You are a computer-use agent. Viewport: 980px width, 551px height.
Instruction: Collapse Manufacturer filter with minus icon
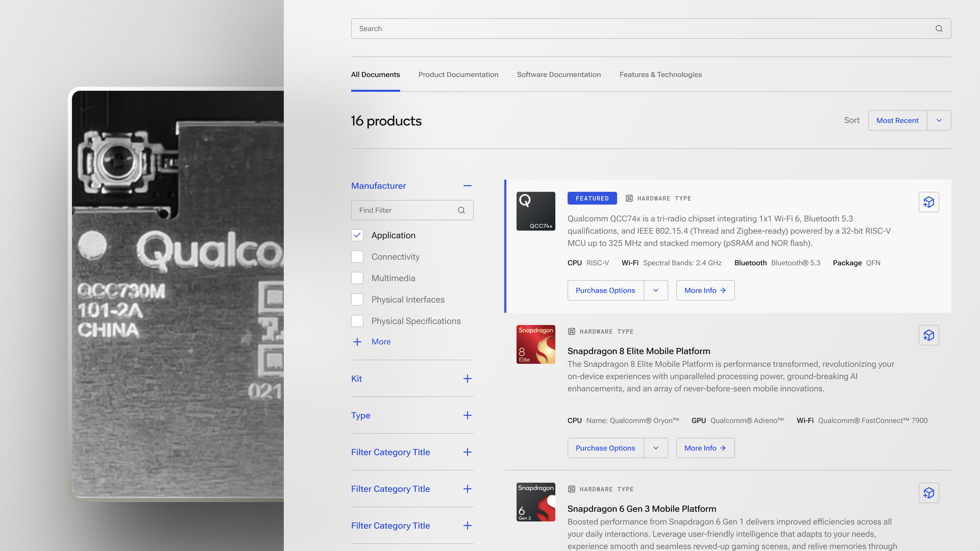pyautogui.click(x=467, y=186)
